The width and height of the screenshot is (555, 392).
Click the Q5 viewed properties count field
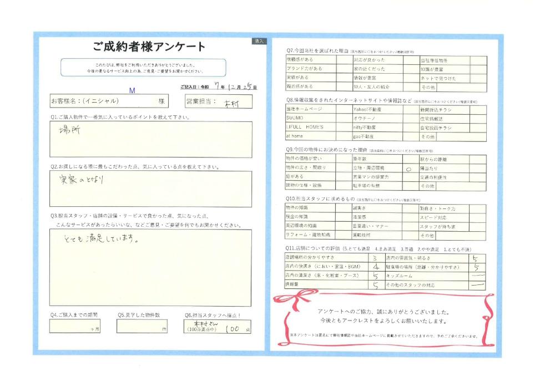[142, 326]
